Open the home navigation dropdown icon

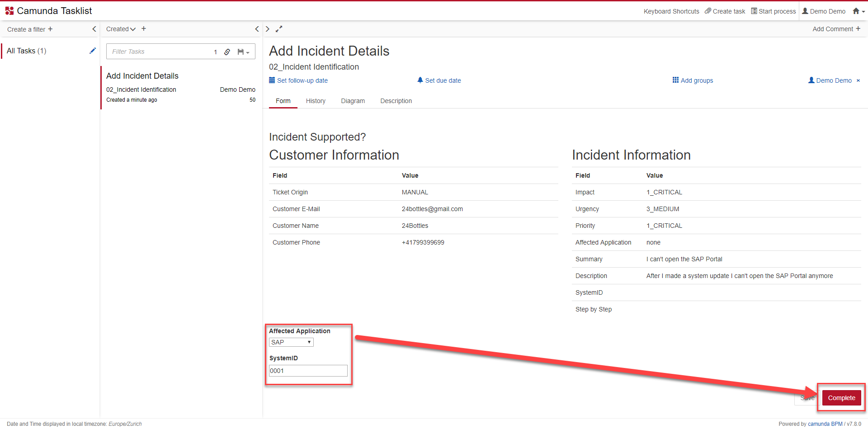pos(859,11)
